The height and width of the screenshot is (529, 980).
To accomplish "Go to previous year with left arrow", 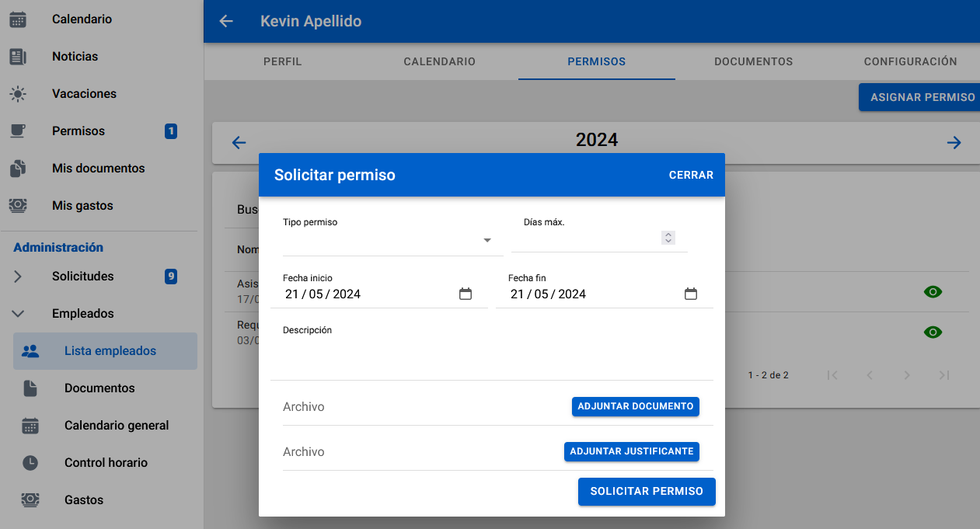I will [x=239, y=142].
